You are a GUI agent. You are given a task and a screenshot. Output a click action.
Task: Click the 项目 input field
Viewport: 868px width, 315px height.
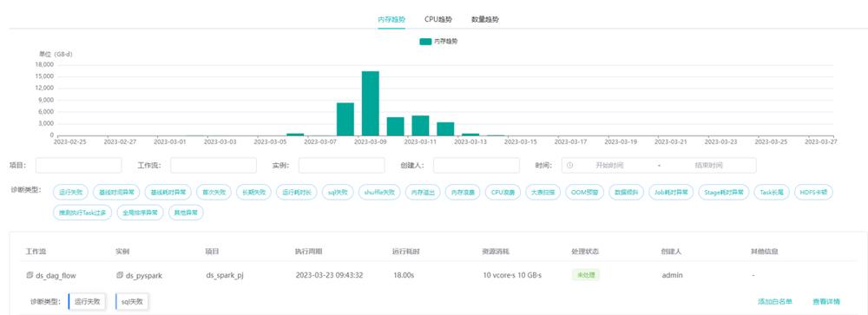pos(79,165)
